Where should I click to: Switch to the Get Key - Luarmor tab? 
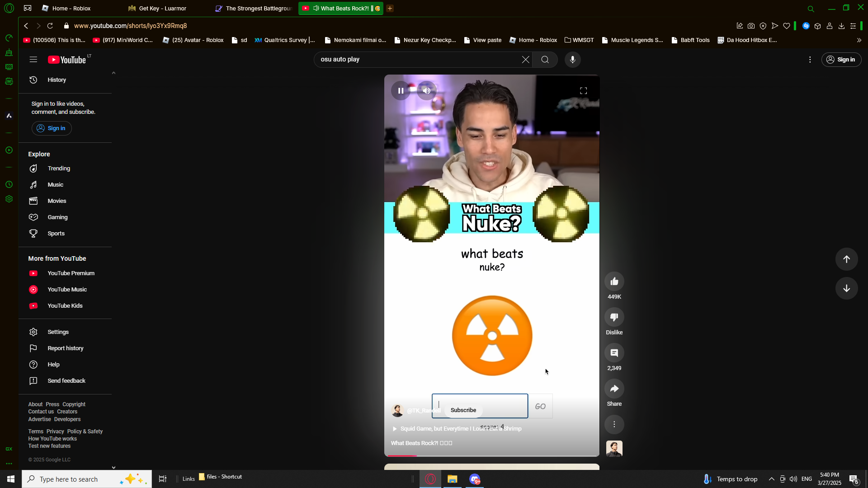(x=163, y=9)
